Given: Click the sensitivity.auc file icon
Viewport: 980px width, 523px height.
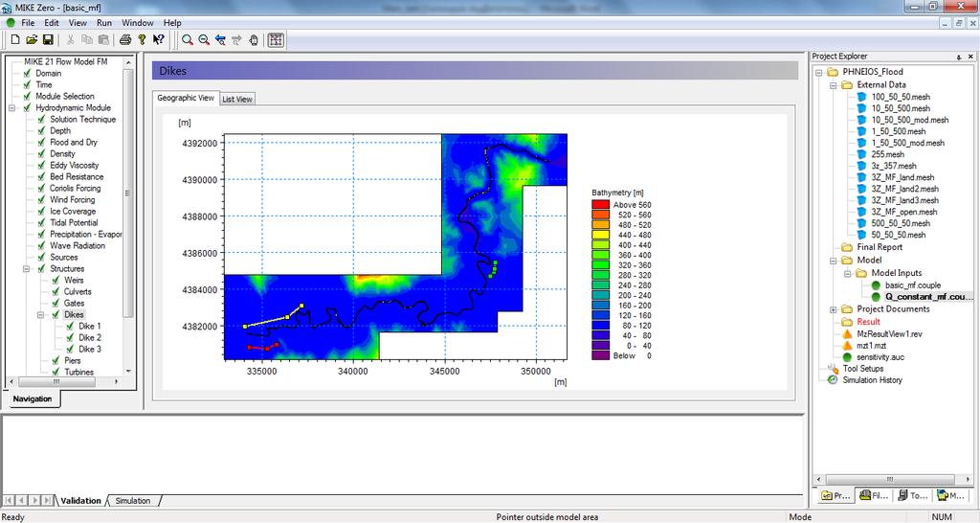Looking at the screenshot, I should click(848, 357).
